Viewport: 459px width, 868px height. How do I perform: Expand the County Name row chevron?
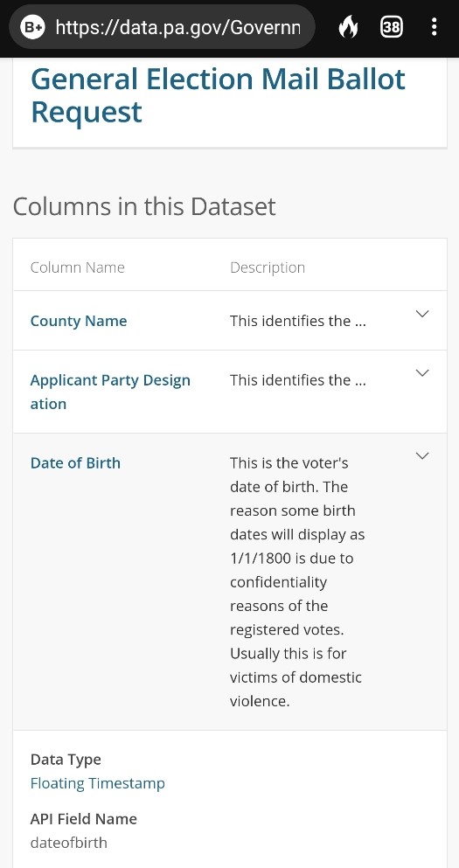(422, 314)
